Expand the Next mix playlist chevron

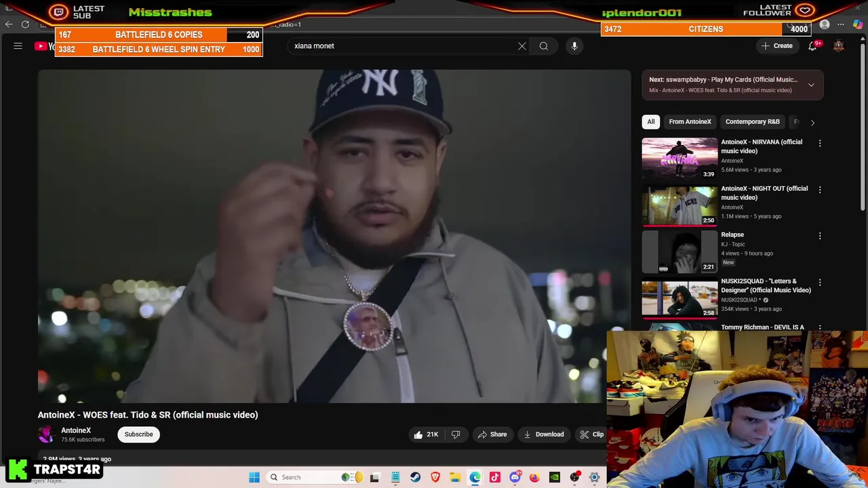tap(811, 85)
